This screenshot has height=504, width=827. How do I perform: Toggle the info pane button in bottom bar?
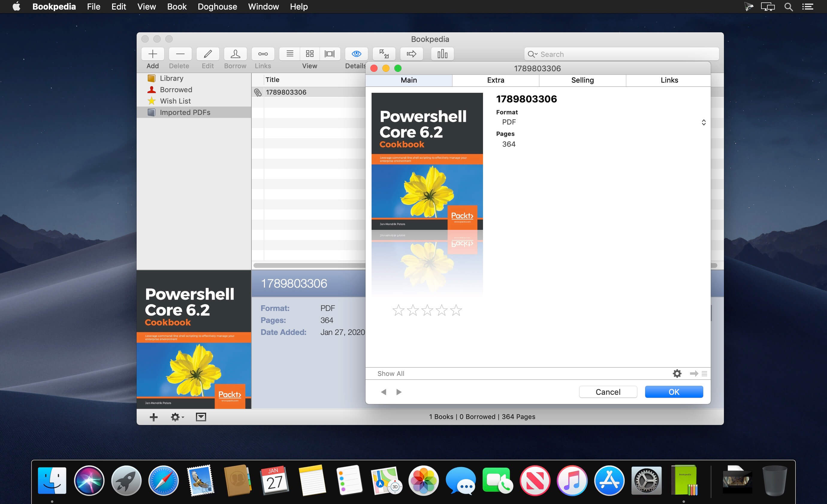(x=201, y=417)
